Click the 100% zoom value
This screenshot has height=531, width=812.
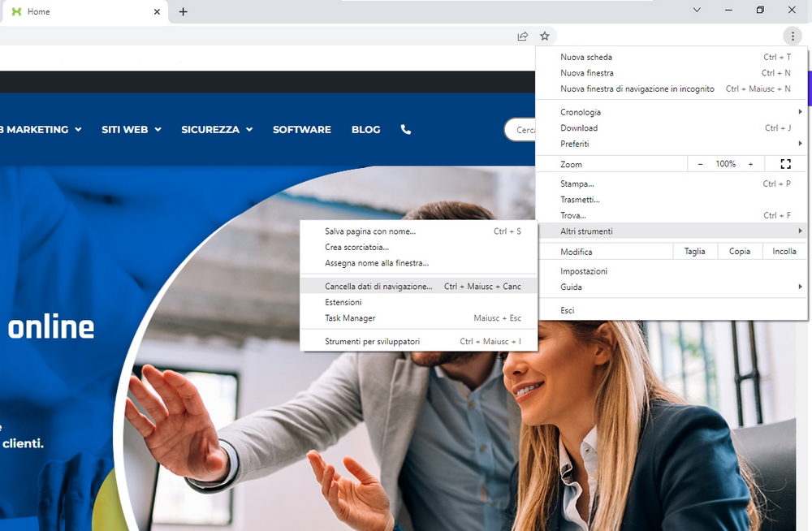click(725, 164)
